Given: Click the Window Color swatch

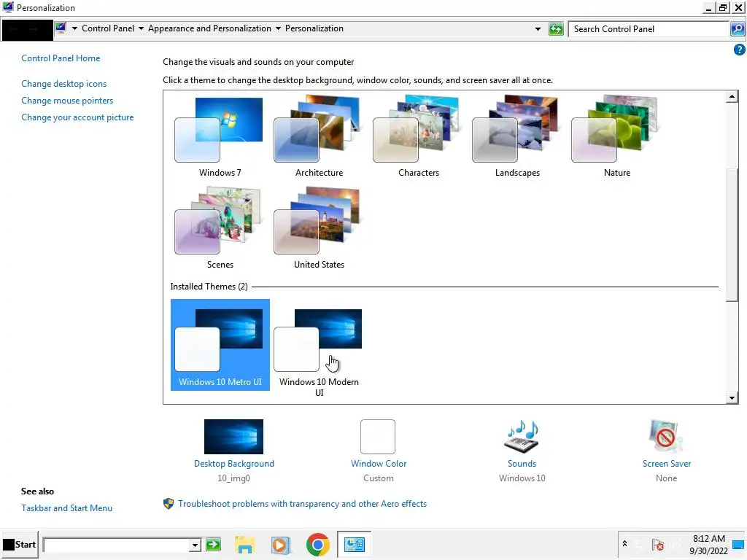Looking at the screenshot, I should click(378, 437).
